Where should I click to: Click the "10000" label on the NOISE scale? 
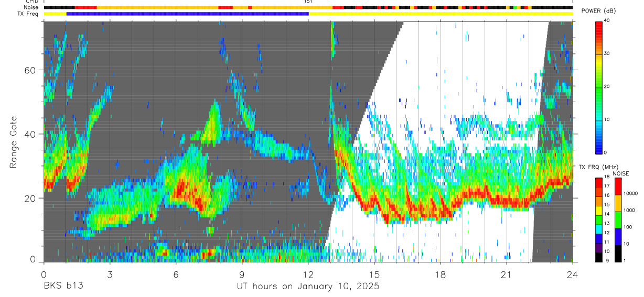[630, 193]
